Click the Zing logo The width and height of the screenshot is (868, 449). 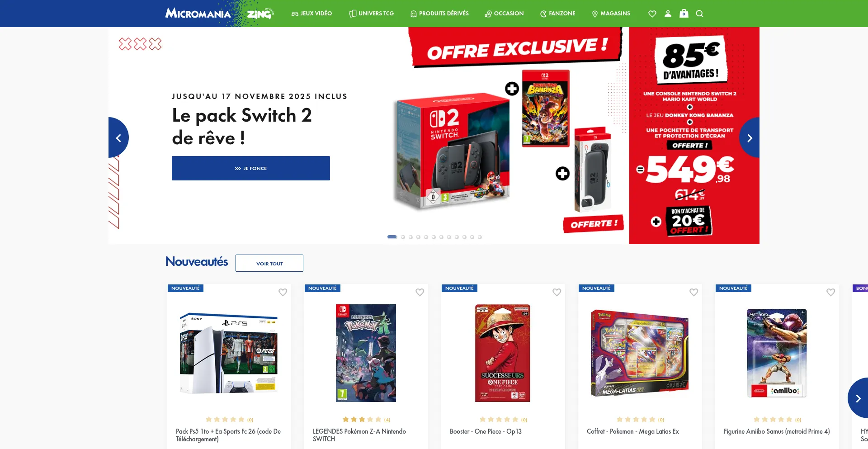(x=260, y=14)
